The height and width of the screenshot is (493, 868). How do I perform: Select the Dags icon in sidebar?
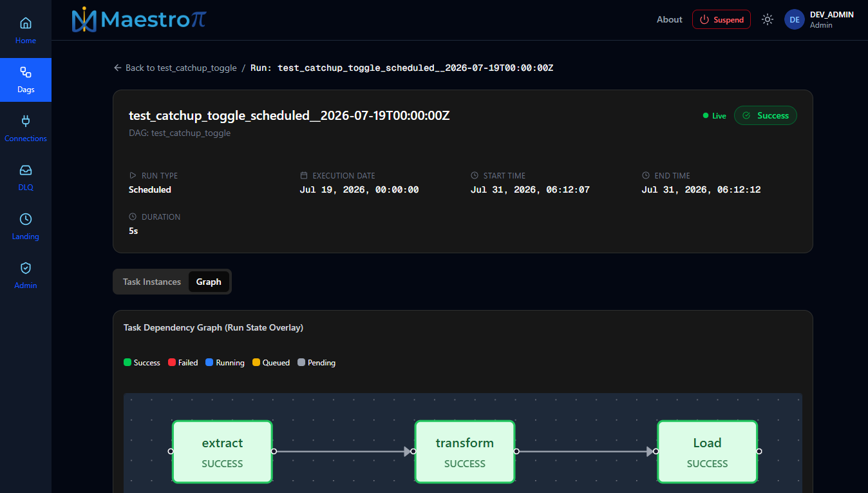click(26, 72)
